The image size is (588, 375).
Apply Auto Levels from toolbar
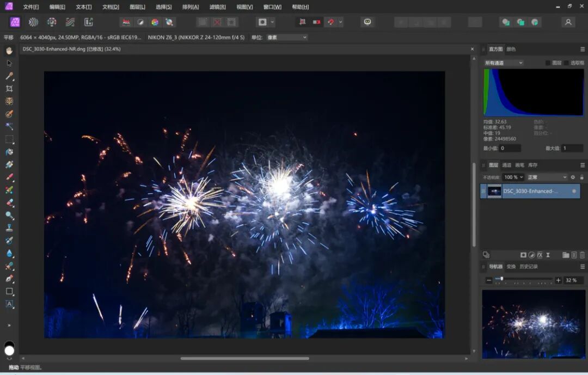click(126, 22)
